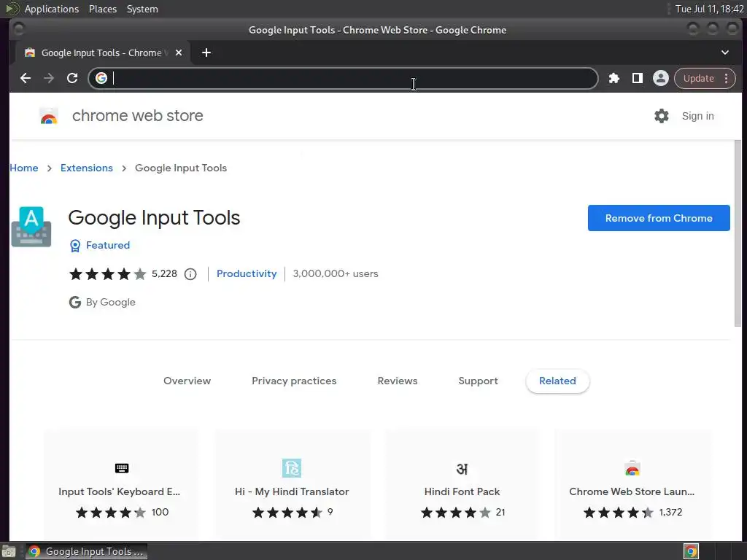Click the Google Input Tools heading

154,217
